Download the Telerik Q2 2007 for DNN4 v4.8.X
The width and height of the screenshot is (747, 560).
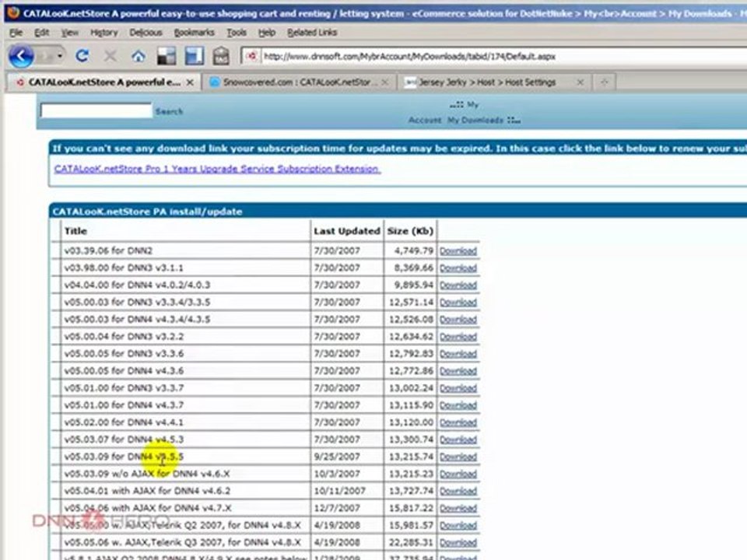coord(458,525)
